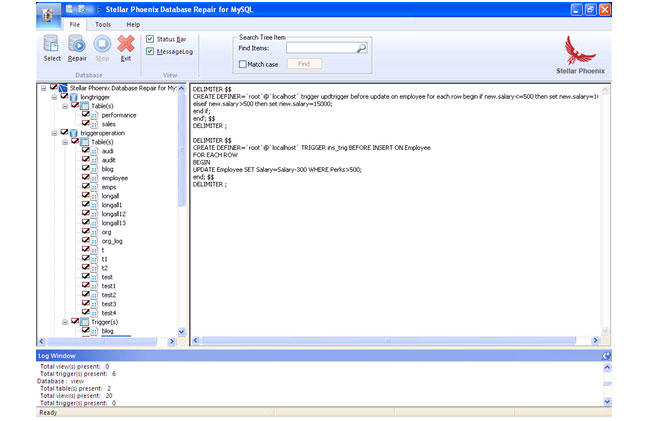Select the blog table under Table(s)
Viewport: 645px width, 421px height.
coord(107,169)
